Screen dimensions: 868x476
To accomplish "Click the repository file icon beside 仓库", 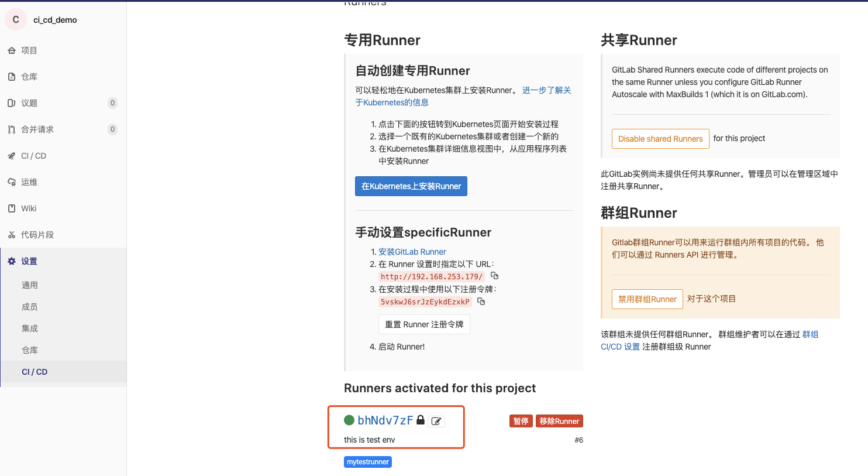I will click(12, 77).
